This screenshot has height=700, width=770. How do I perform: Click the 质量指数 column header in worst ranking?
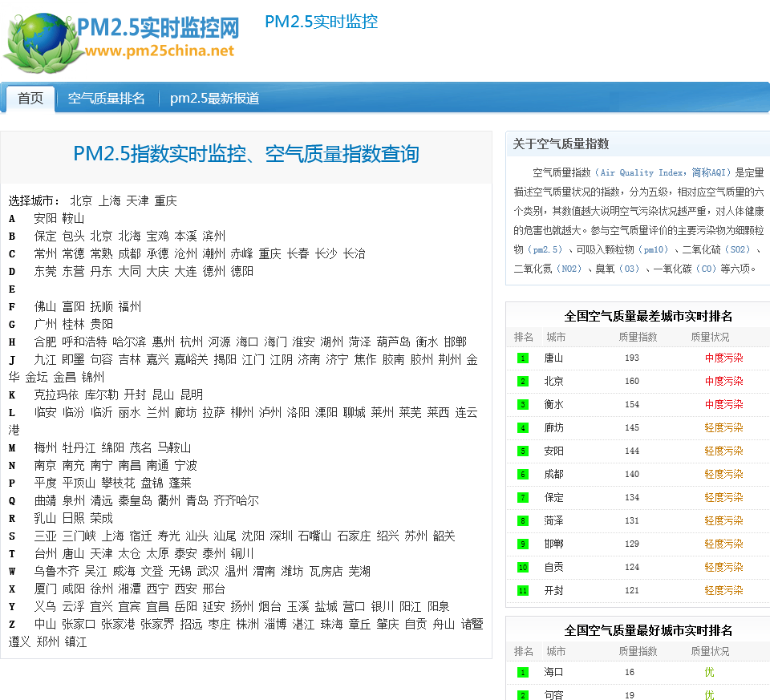638,338
